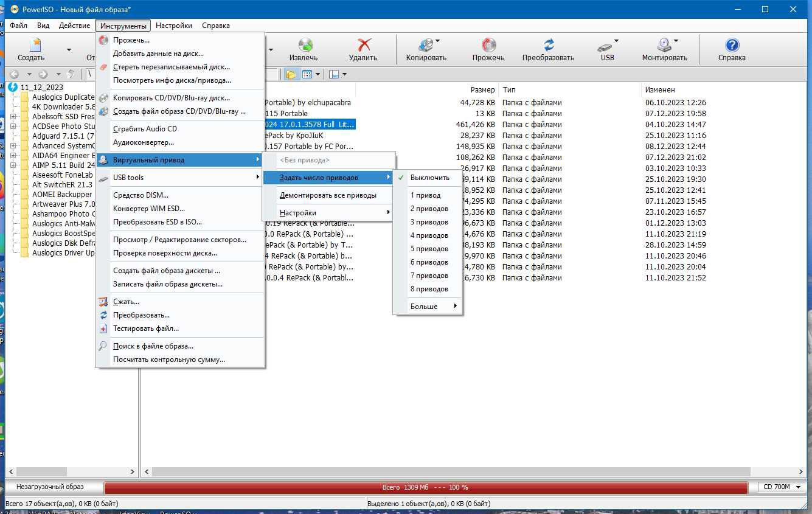Click the back navigation arrow icon
Viewport: 812px width, 514px height.
(15, 74)
